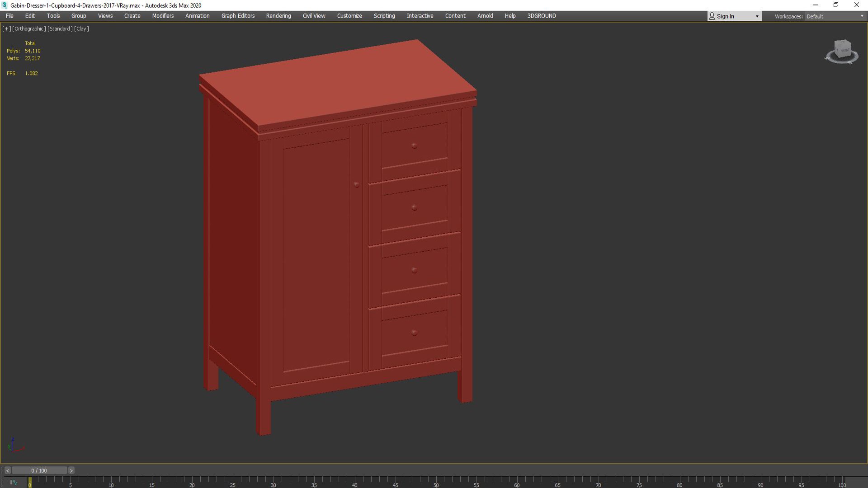Open the Interactive menu
The height and width of the screenshot is (488, 868).
420,16
